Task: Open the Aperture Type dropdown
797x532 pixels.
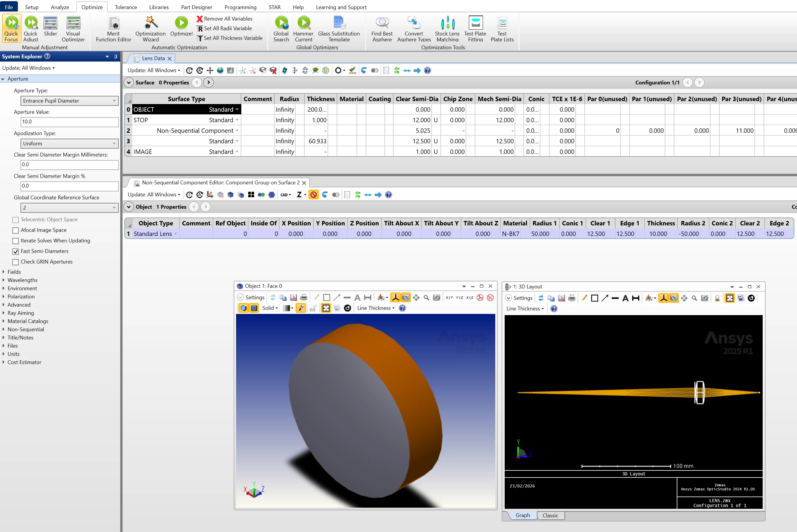Action: point(69,101)
